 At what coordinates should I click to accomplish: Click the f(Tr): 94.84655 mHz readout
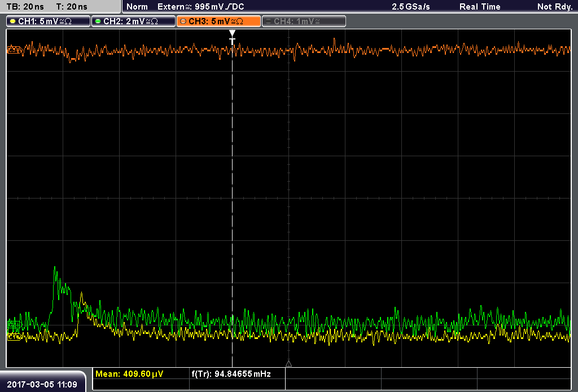pos(231,374)
